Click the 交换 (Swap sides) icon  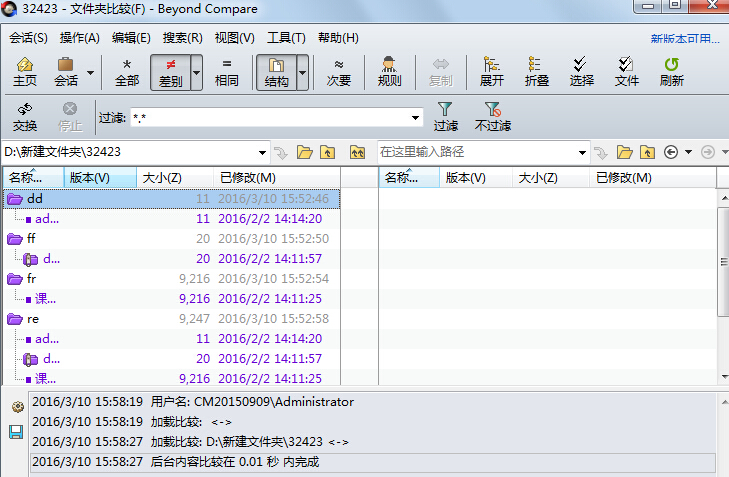[25, 117]
